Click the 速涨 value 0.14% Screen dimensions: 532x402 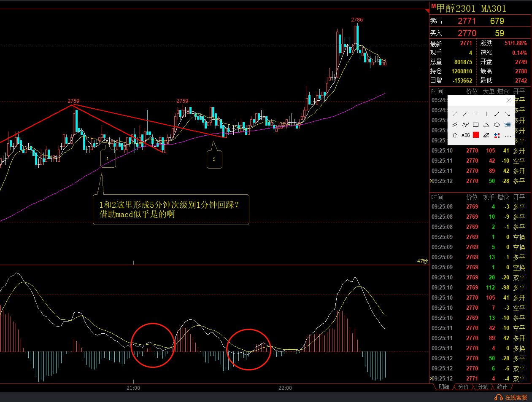[x=520, y=53]
